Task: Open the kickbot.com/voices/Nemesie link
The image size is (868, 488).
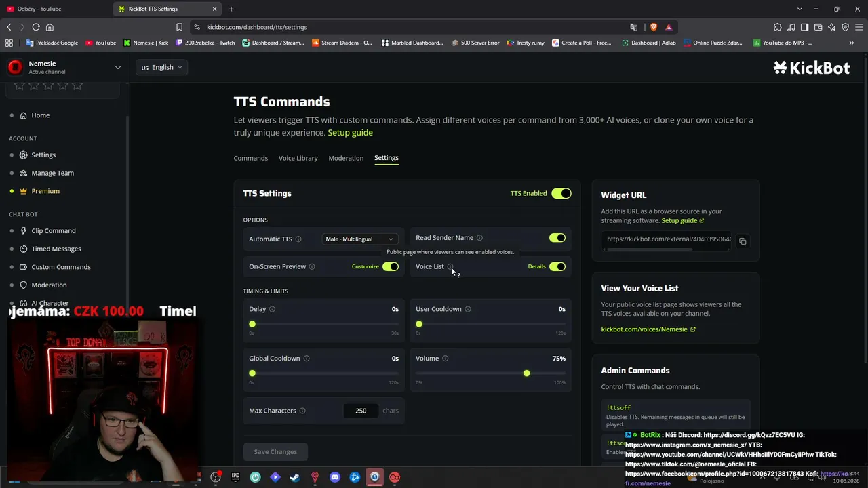Action: (x=648, y=329)
